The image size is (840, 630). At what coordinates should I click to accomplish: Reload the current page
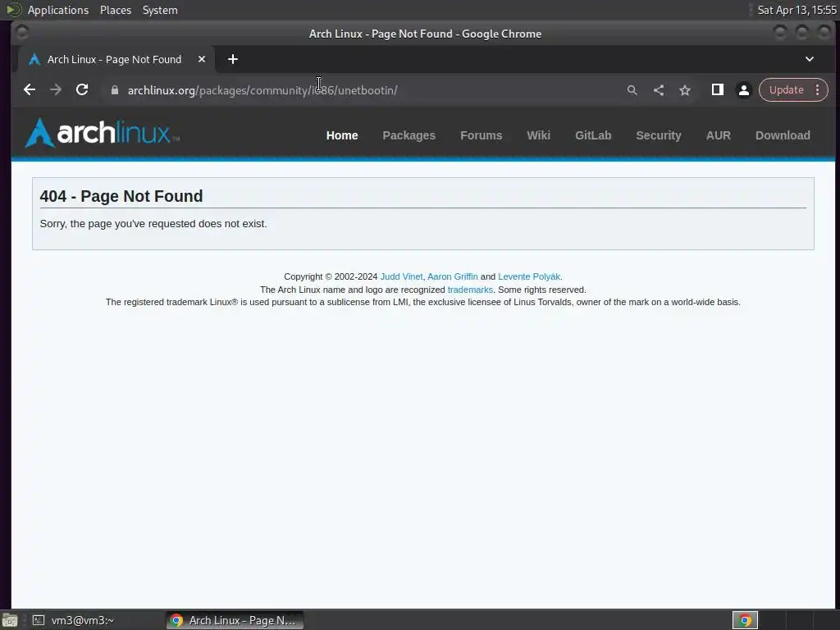point(82,90)
